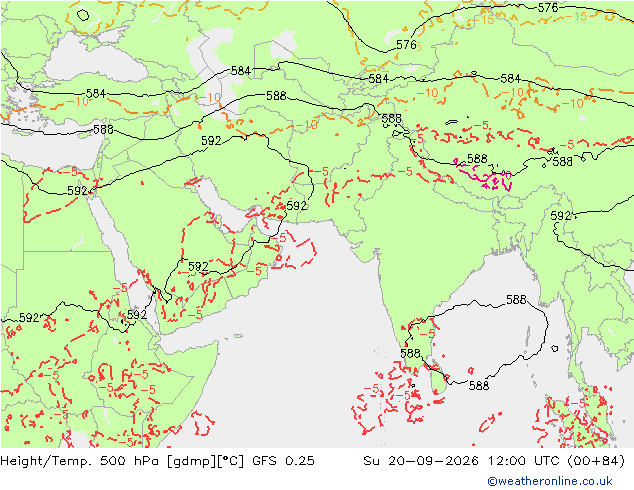The image size is (634, 490).
Task: Select the 12:00 UTC (00+84) forecast time
Action: click(556, 461)
